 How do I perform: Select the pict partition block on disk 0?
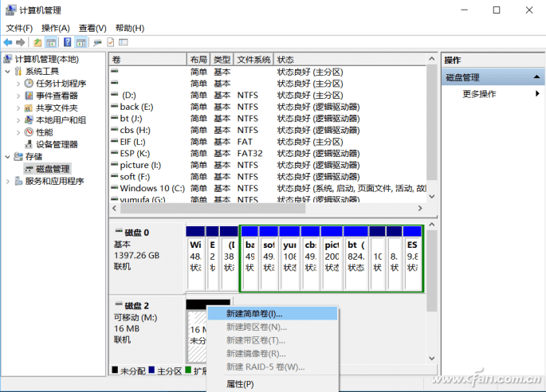pyautogui.click(x=332, y=257)
